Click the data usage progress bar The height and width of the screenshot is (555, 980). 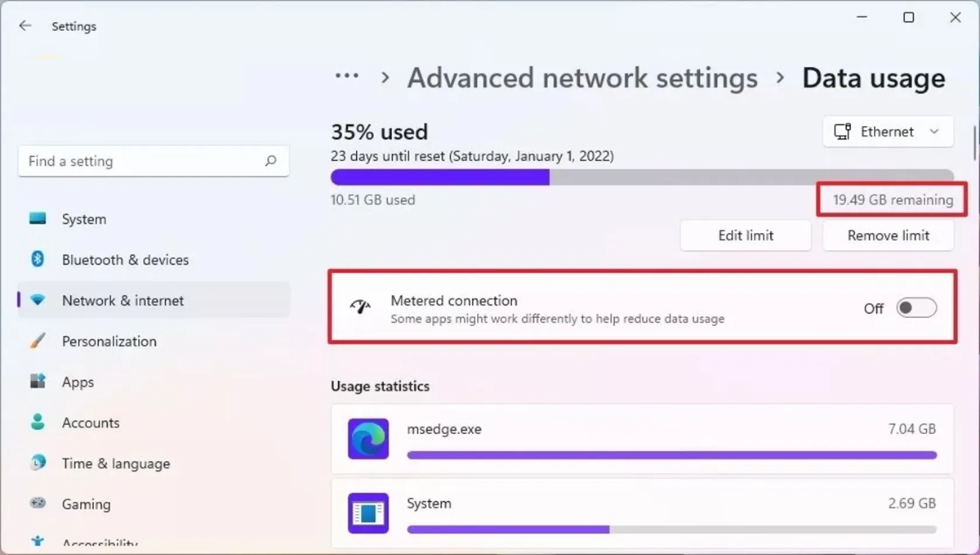[642, 177]
